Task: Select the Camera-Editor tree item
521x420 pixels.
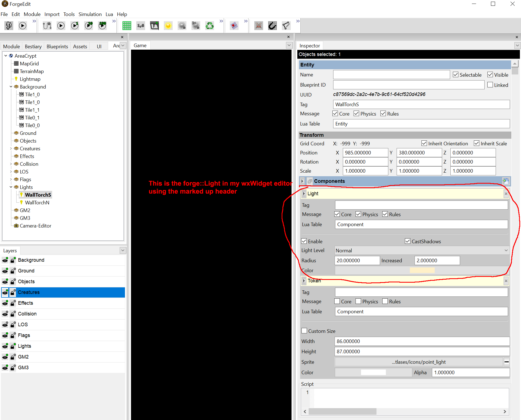Action: [36, 226]
